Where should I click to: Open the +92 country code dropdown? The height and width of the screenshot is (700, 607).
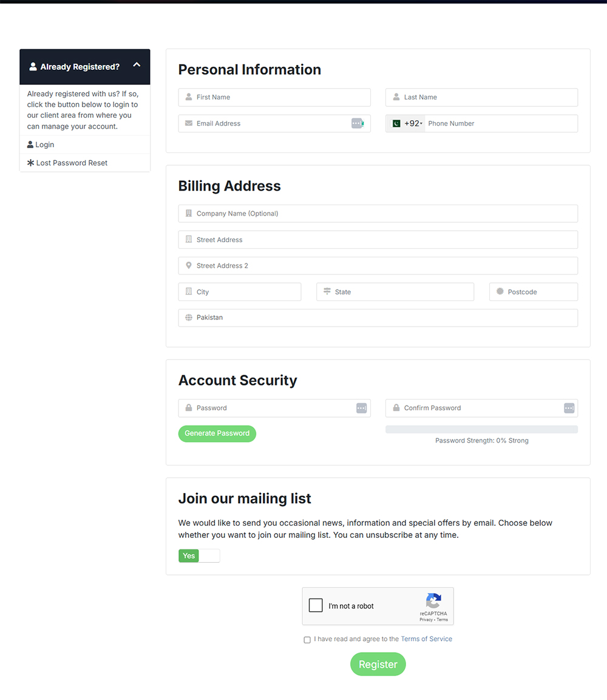pyautogui.click(x=413, y=123)
